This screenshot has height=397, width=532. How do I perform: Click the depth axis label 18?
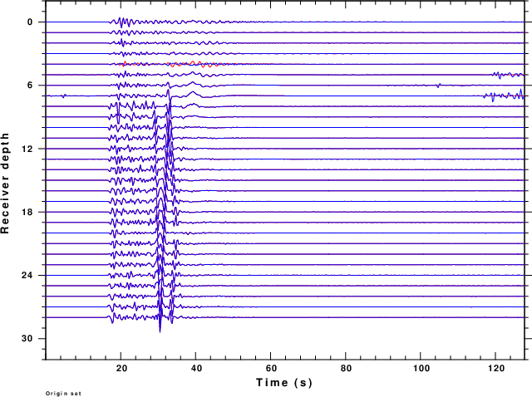[27, 212]
